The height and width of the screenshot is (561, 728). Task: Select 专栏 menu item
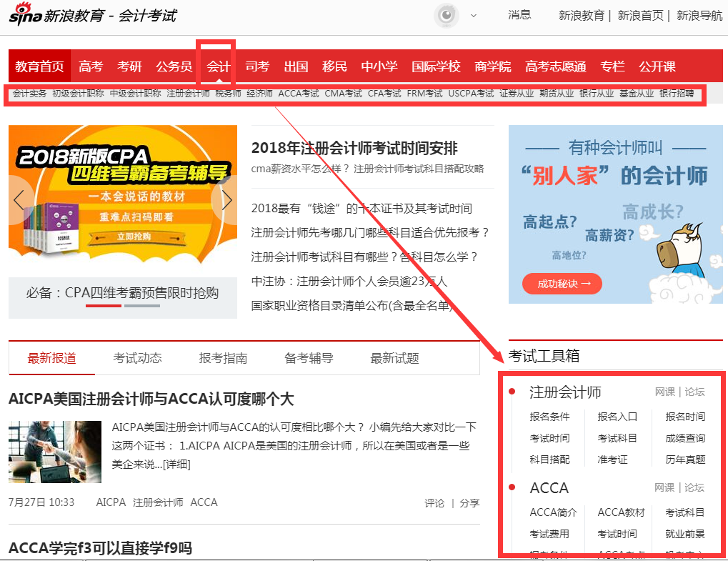click(612, 66)
